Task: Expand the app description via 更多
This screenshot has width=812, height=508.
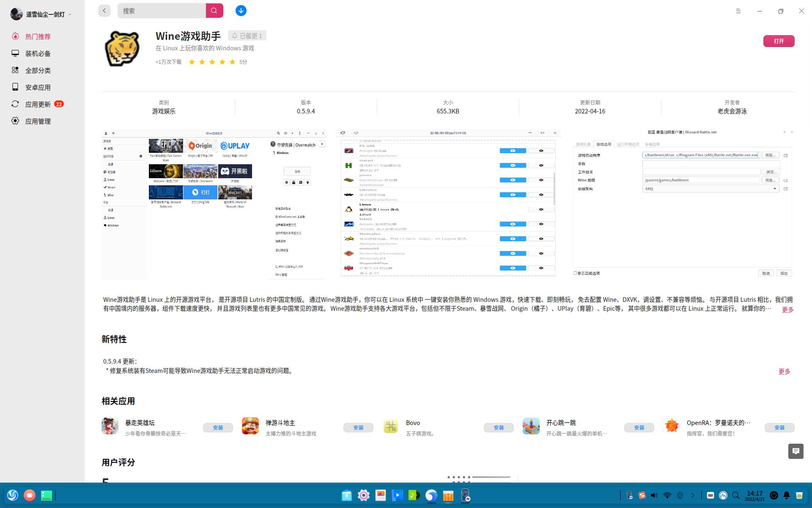Action: (787, 309)
